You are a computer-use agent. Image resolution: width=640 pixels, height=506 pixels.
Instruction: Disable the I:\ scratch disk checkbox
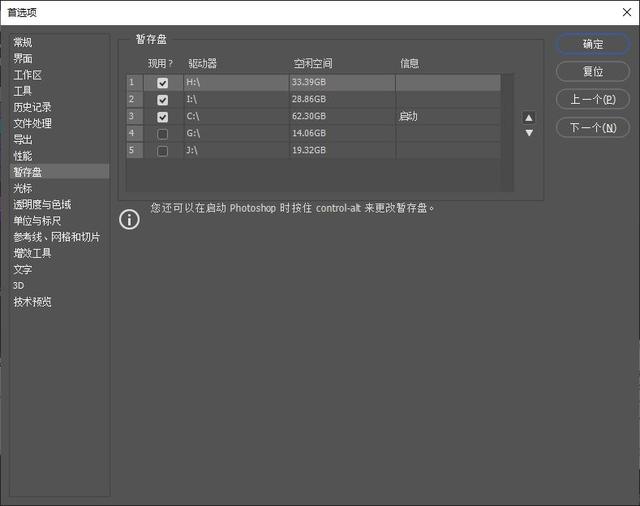pyautogui.click(x=162, y=100)
